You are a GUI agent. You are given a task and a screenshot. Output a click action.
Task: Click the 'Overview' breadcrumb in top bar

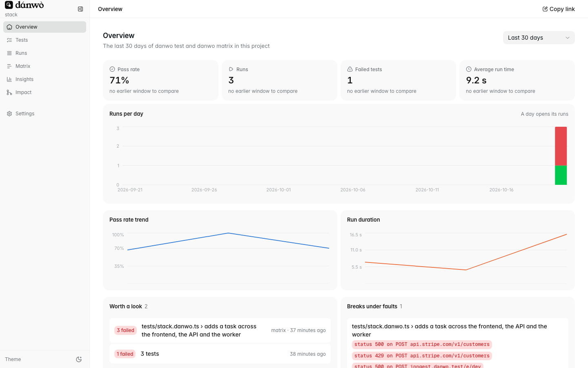click(110, 9)
